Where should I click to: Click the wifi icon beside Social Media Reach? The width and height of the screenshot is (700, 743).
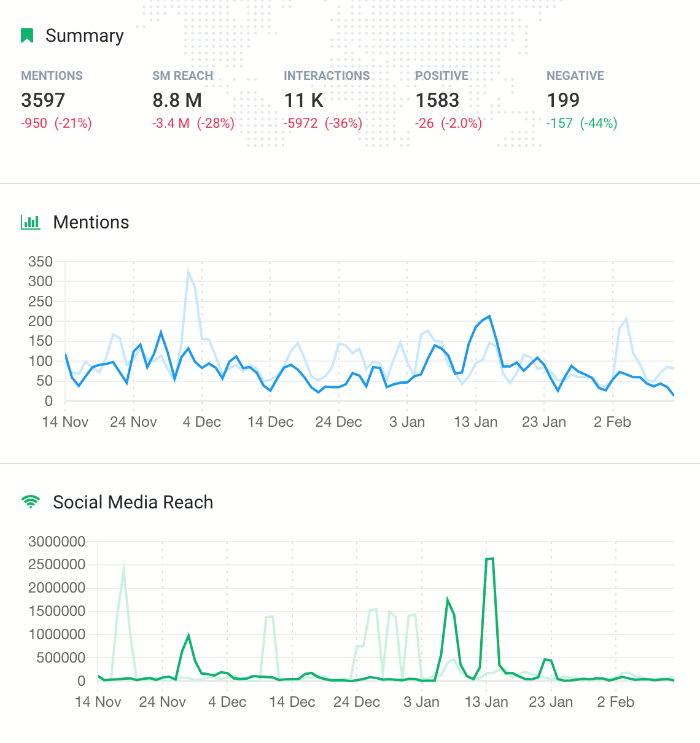(29, 501)
